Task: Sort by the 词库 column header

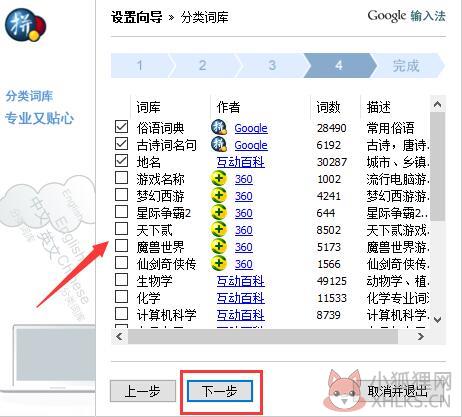Action: 170,107
